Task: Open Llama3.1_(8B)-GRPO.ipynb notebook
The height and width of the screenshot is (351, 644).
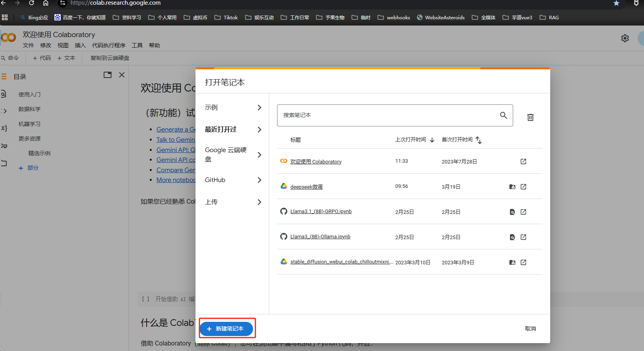Action: click(321, 212)
